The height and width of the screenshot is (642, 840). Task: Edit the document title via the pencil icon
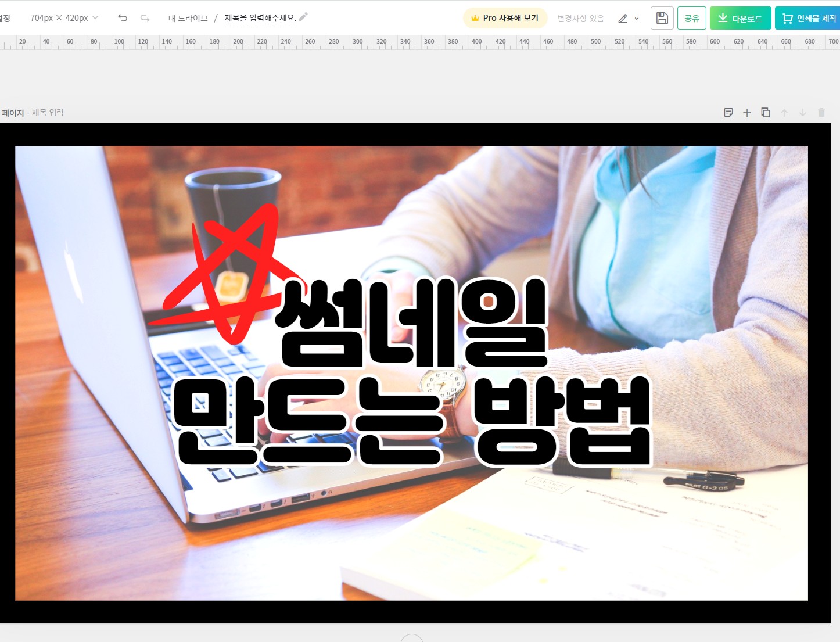(303, 17)
